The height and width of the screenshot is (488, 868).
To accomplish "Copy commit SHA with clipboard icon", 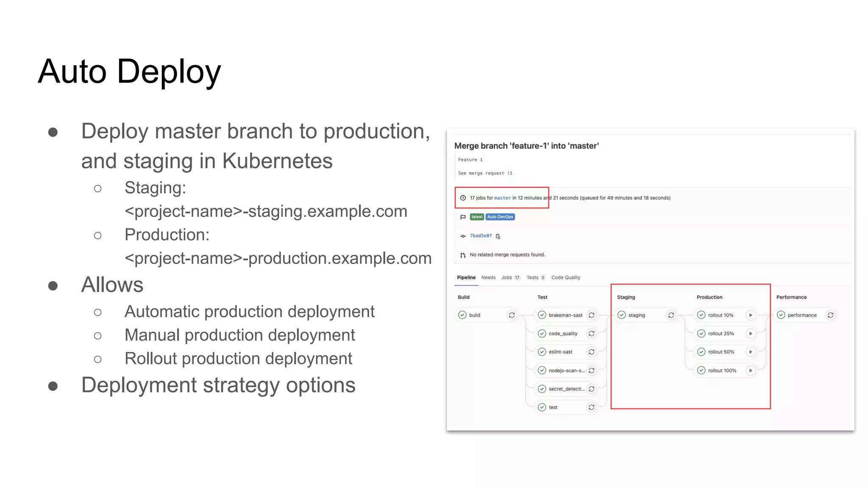I will tap(498, 236).
